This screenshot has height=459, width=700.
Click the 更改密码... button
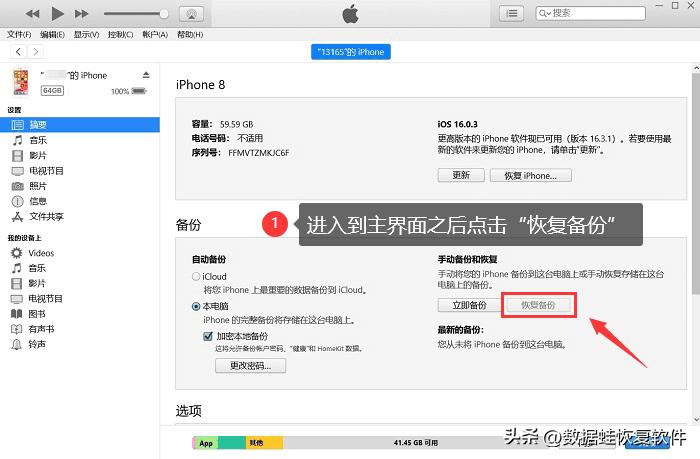250,366
